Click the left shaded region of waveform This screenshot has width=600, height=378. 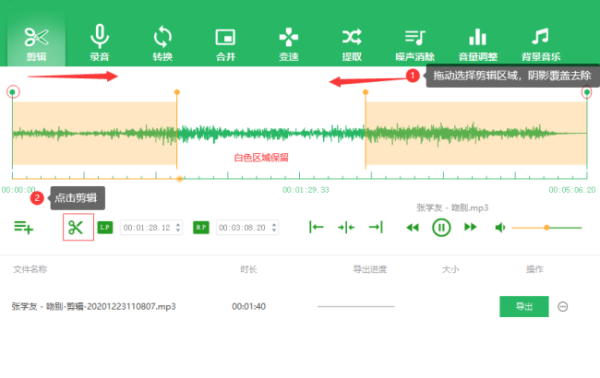pos(95,133)
